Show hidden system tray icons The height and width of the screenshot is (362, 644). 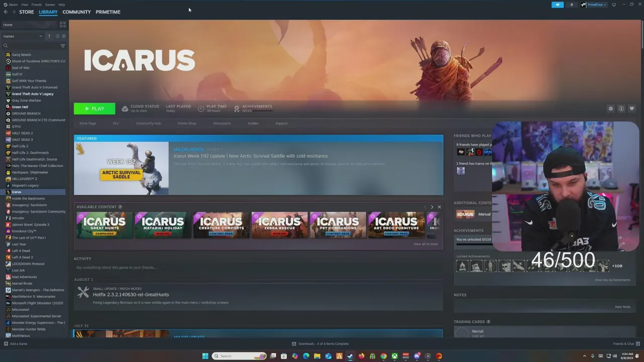point(585,356)
